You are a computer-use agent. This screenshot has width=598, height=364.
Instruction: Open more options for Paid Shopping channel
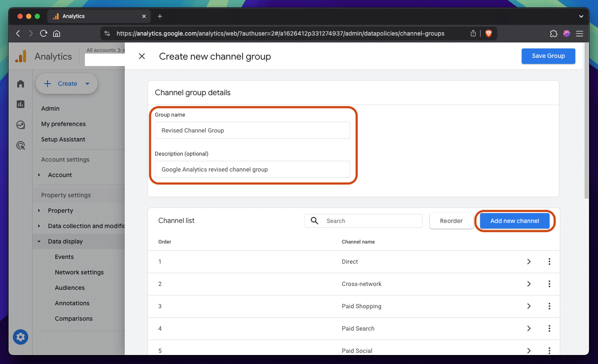click(x=549, y=306)
